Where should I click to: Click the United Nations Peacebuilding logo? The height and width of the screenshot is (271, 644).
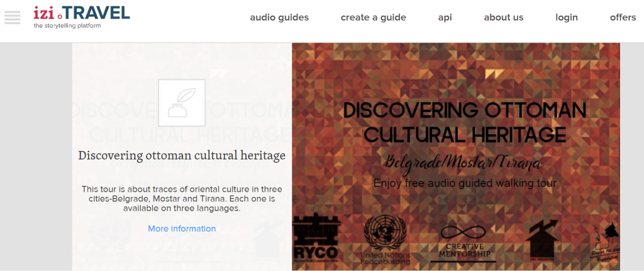tap(386, 240)
